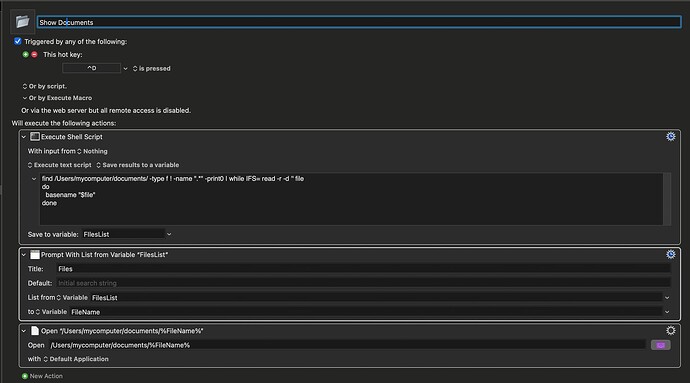Screen dimensions: 690x383
Task: Open the 'Execute text script' popup
Action: pos(59,165)
